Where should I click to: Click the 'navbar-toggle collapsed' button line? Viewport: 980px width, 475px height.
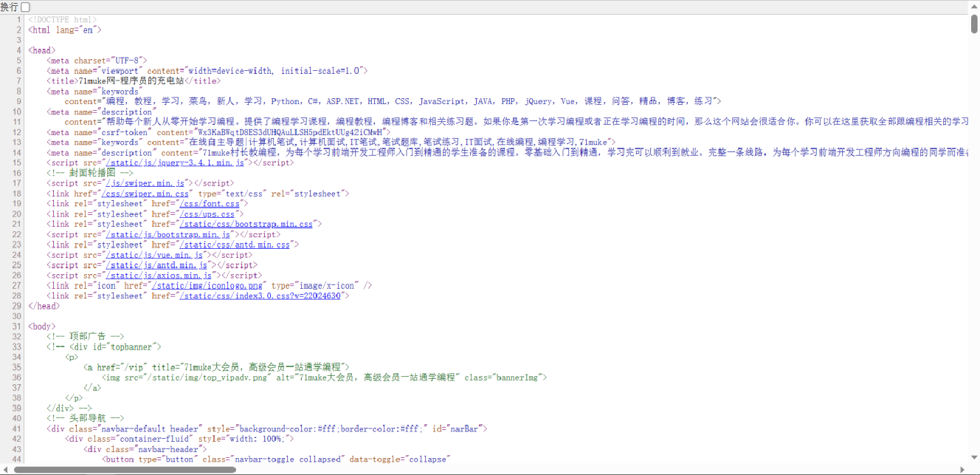[x=275, y=459]
